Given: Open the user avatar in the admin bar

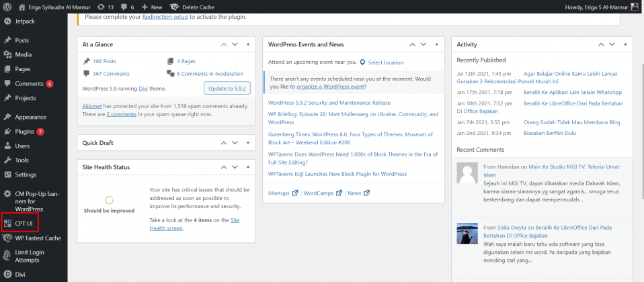Looking at the screenshot, I should (x=635, y=7).
